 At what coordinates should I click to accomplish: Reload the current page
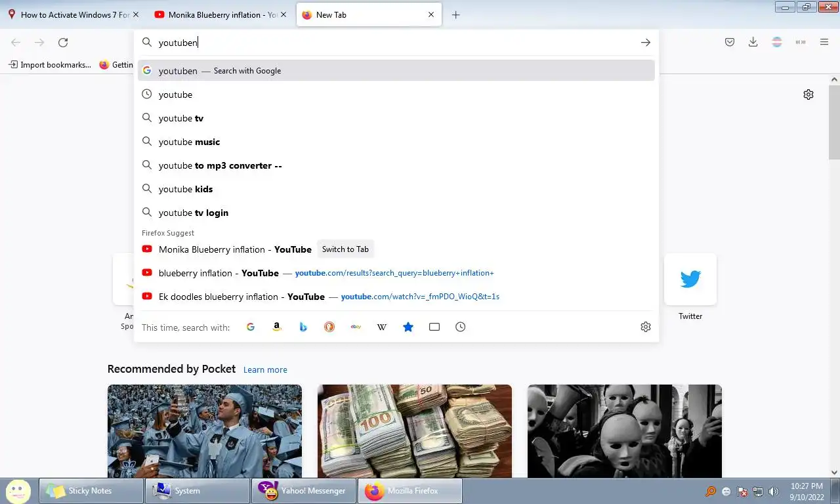pos(63,43)
